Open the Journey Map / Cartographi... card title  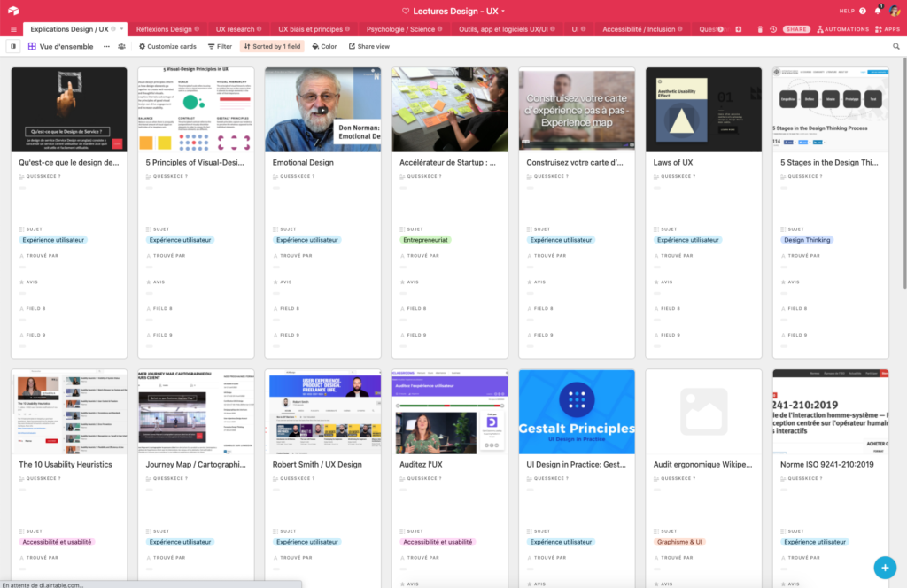tap(196, 464)
